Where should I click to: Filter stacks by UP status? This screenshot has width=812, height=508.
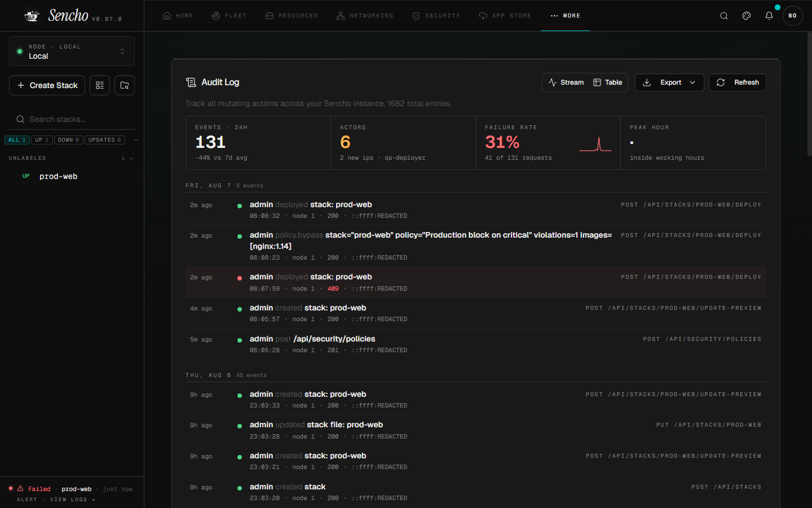42,140
